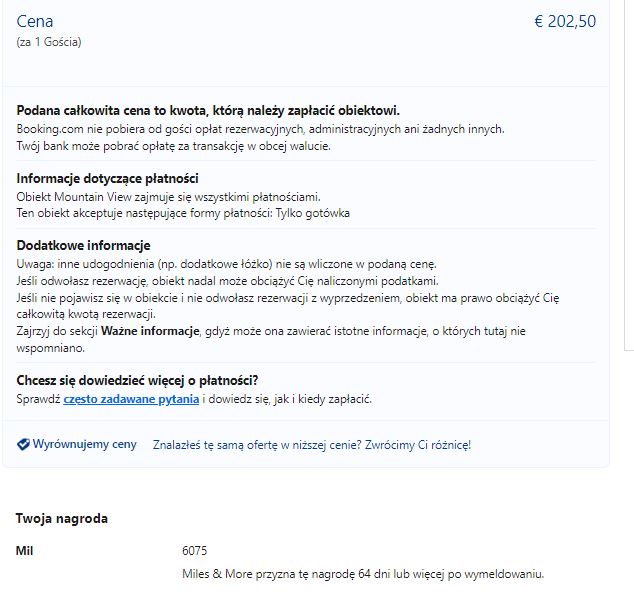Click 'Znalazłeś tę samą ofertę w niższej cenie?' text

click(257, 445)
